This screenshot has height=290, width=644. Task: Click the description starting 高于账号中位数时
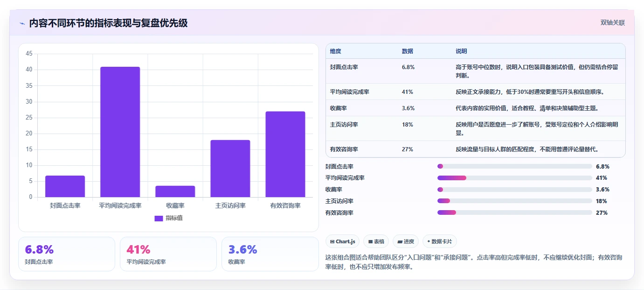point(537,71)
